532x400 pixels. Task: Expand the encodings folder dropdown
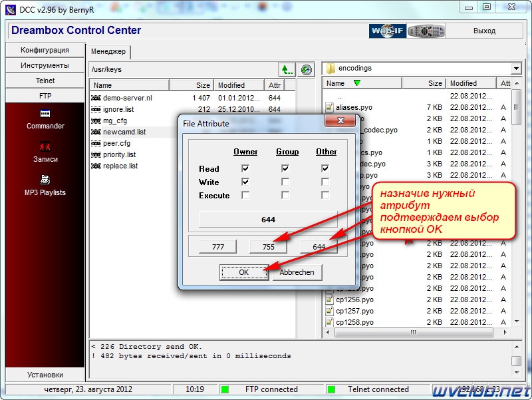coord(516,69)
